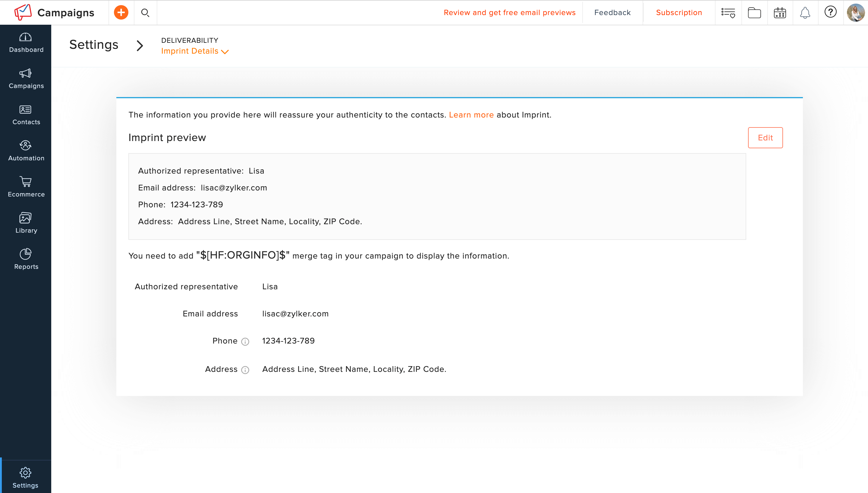Click the Phone value in details list

pyautogui.click(x=288, y=341)
